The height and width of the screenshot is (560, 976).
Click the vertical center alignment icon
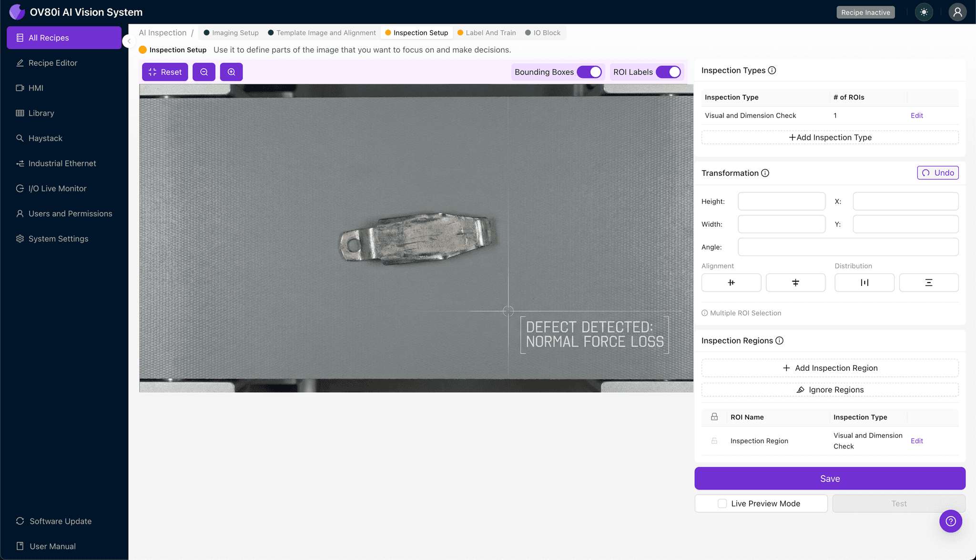pos(795,283)
